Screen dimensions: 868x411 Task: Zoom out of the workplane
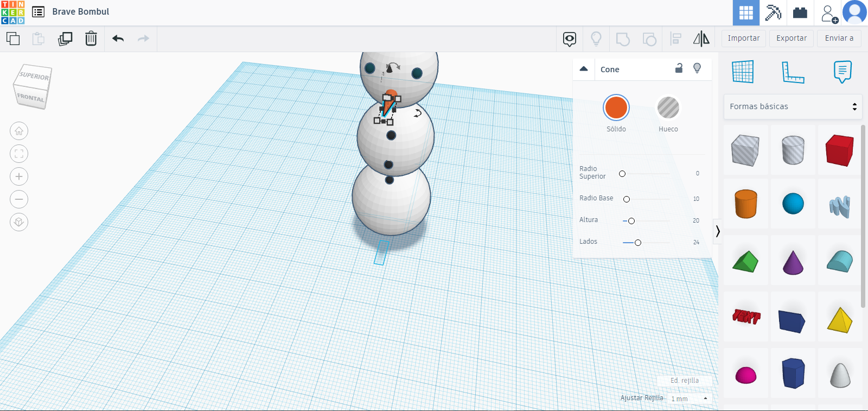19,199
